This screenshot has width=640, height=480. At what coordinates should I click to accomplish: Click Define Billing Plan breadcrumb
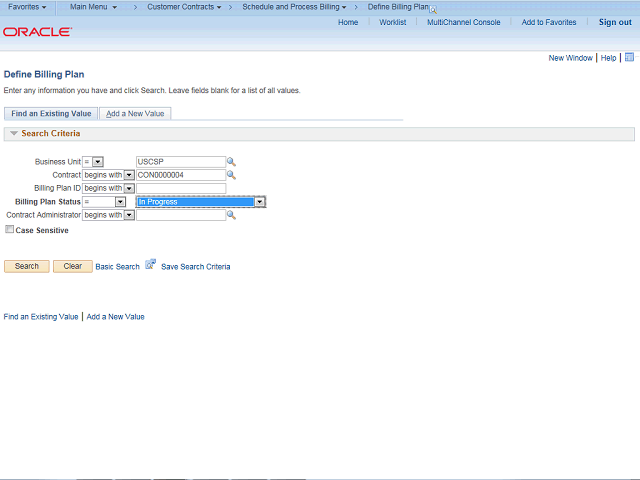pyautogui.click(x=398, y=7)
